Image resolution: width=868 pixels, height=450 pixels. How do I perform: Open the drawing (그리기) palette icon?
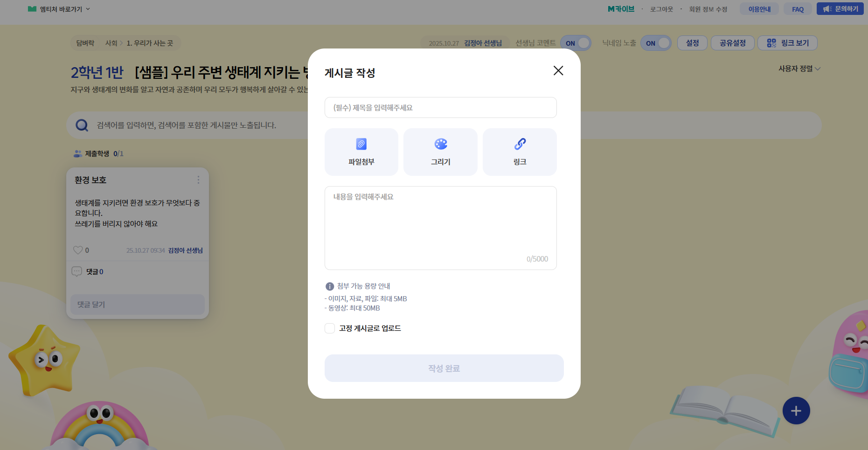point(440,144)
